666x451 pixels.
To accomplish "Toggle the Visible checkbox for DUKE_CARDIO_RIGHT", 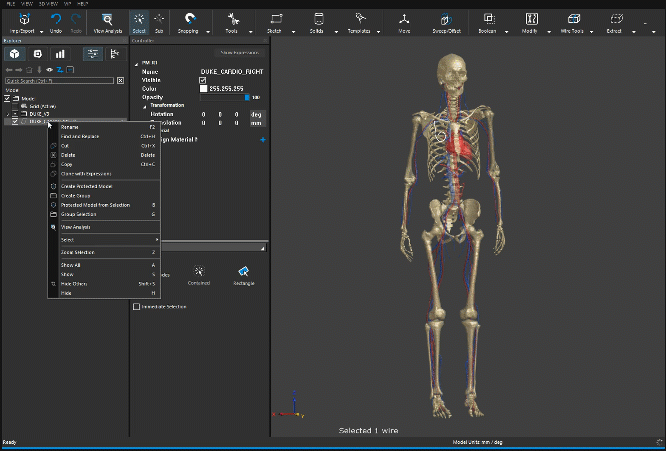I will tap(203, 80).
